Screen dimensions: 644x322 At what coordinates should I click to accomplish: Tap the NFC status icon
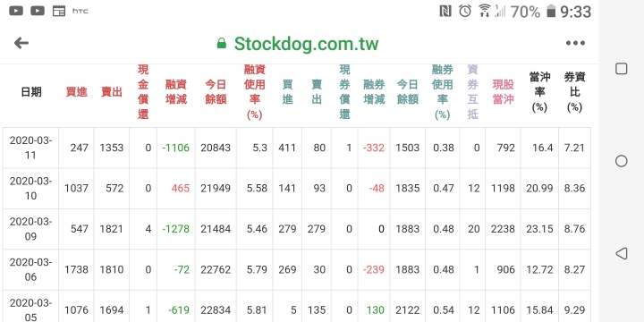pyautogui.click(x=445, y=11)
